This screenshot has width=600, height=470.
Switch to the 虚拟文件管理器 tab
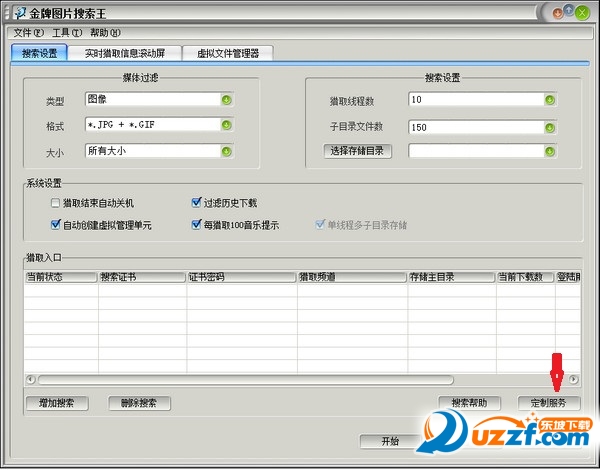click(228, 53)
